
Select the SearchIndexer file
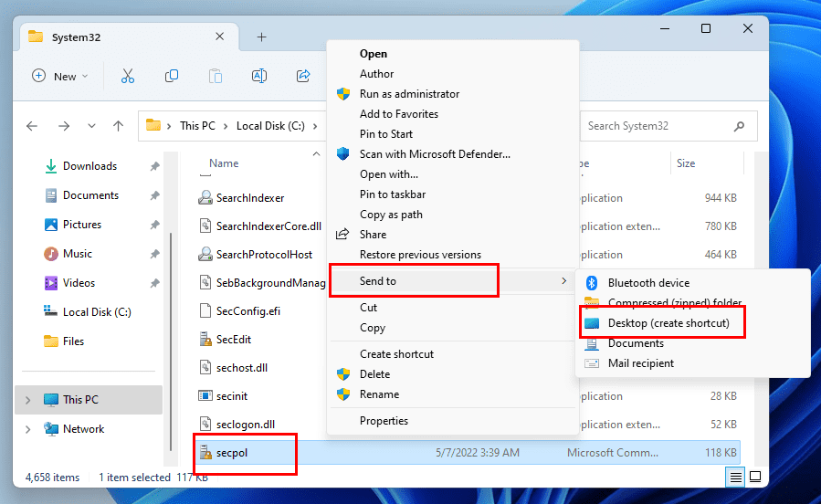(250, 198)
